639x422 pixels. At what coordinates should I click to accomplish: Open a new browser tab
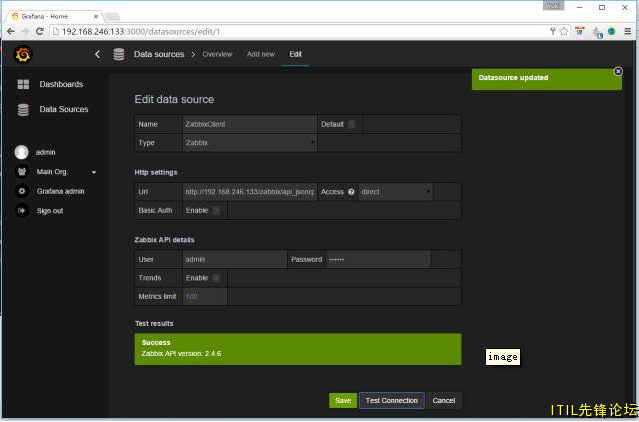pyautogui.click(x=112, y=17)
